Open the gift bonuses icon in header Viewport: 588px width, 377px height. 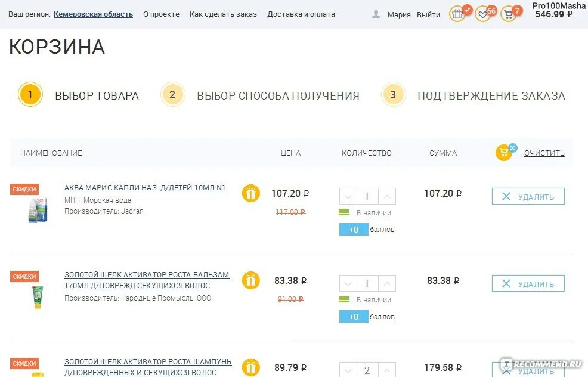(x=457, y=15)
